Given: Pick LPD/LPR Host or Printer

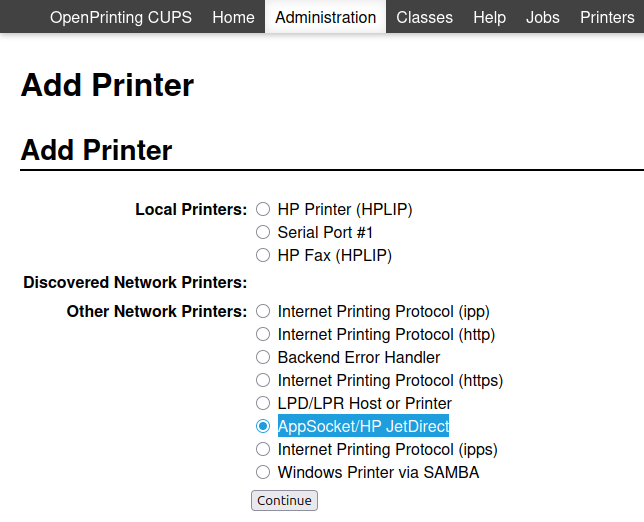Looking at the screenshot, I should coord(263,404).
